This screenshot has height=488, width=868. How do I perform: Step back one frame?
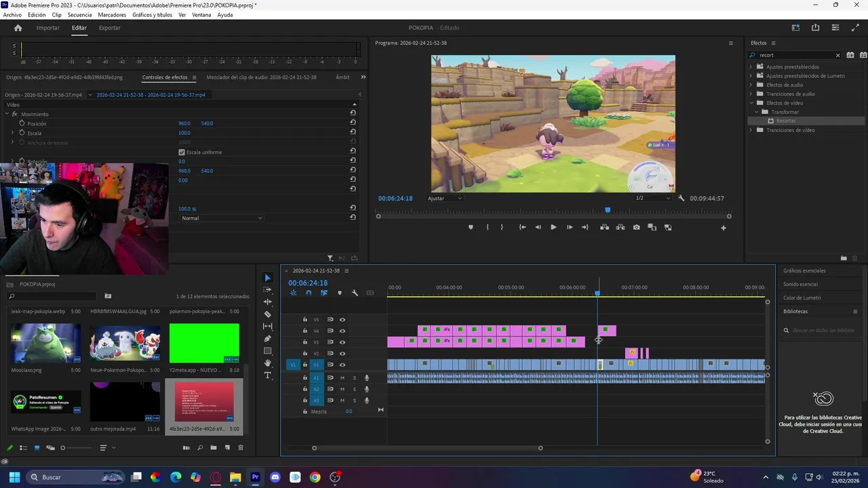click(x=538, y=227)
